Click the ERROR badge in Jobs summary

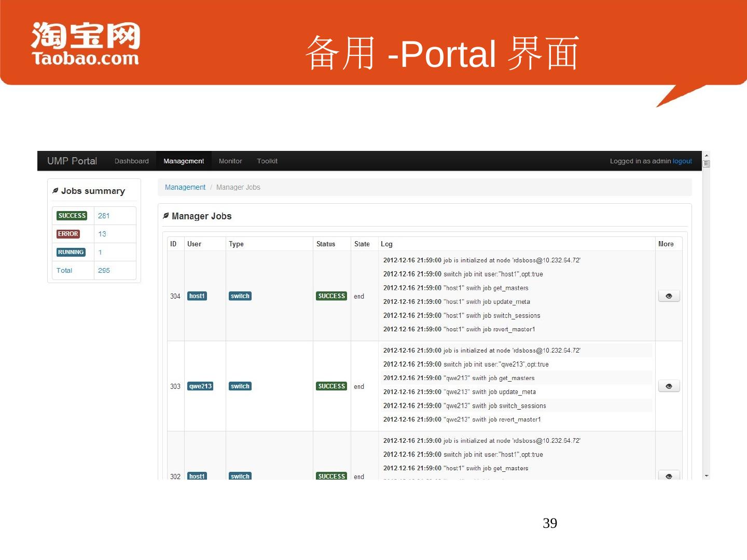(68, 234)
